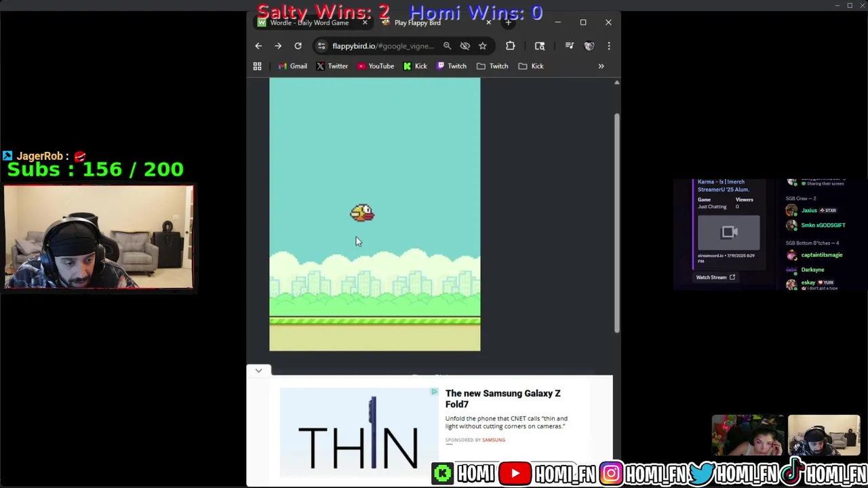
Task: Open the Samsung Galaxy Z Fold7 ad headline
Action: click(x=503, y=399)
